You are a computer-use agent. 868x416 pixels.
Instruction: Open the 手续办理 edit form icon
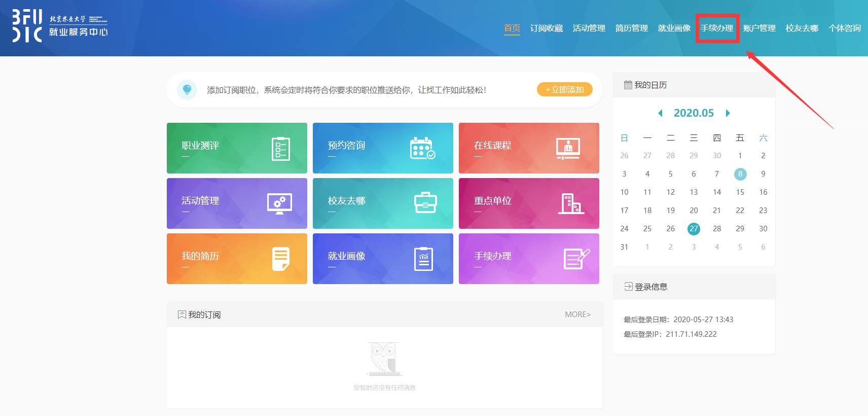pyautogui.click(x=576, y=259)
